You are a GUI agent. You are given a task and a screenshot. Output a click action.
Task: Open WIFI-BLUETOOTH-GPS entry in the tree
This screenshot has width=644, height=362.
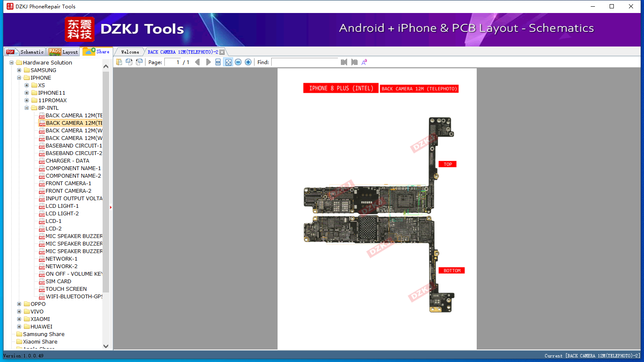(74, 297)
